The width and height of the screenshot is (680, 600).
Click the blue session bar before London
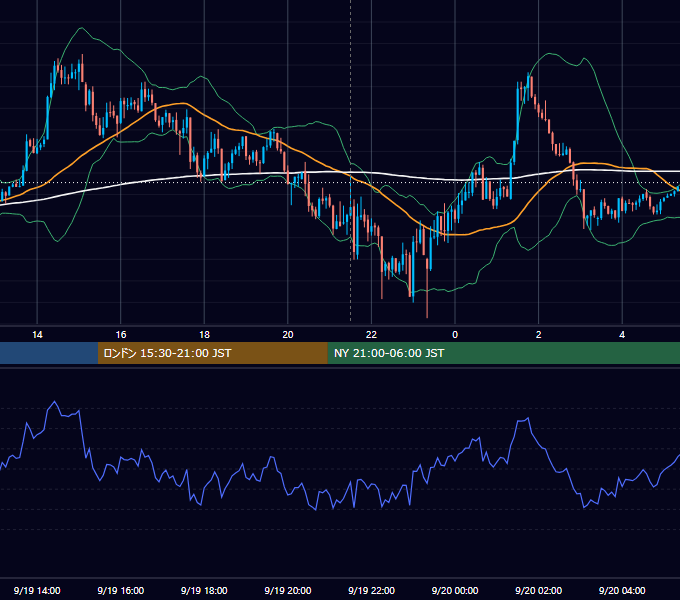[x=49, y=353]
